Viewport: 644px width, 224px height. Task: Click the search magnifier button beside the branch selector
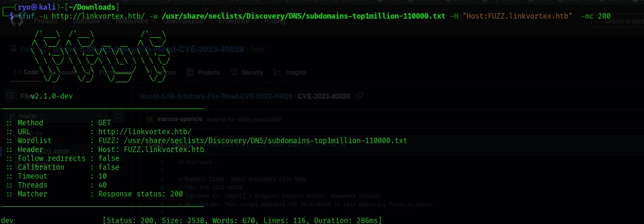click(x=118, y=116)
